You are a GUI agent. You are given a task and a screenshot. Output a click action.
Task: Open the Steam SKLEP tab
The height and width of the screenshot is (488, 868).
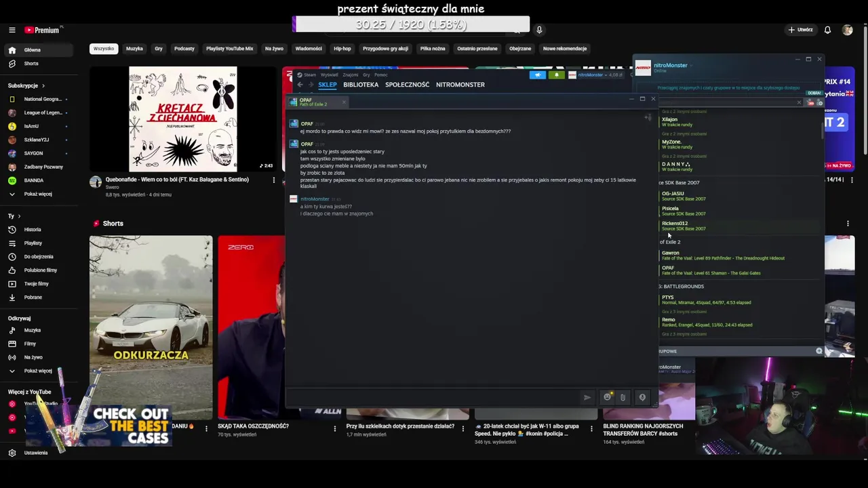coord(328,85)
